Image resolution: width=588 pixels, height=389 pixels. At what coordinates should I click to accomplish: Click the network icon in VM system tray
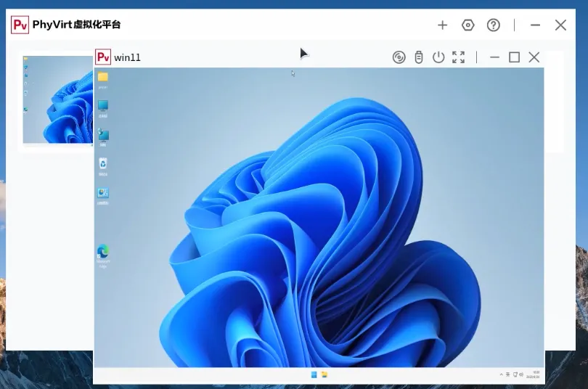515,374
